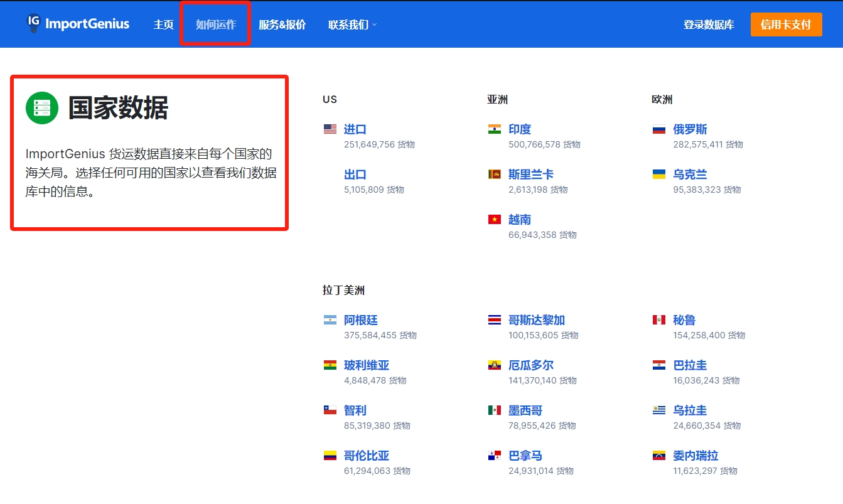Click the 出口 link under US

click(x=355, y=174)
